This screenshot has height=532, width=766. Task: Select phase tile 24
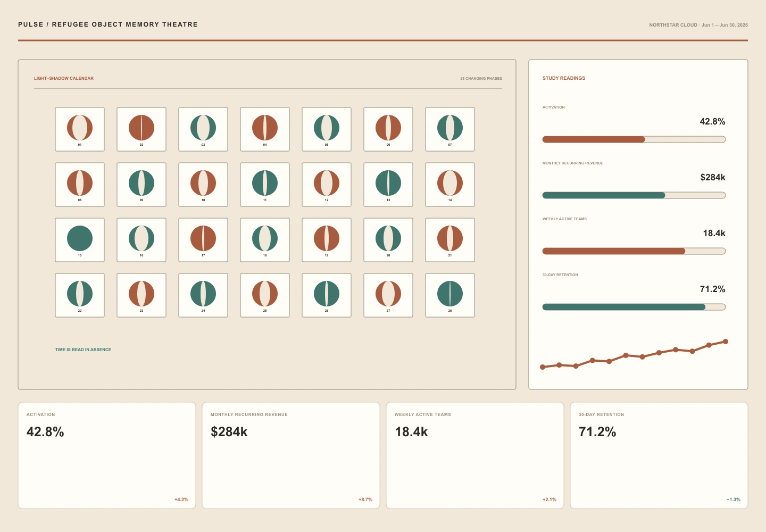pyautogui.click(x=203, y=295)
